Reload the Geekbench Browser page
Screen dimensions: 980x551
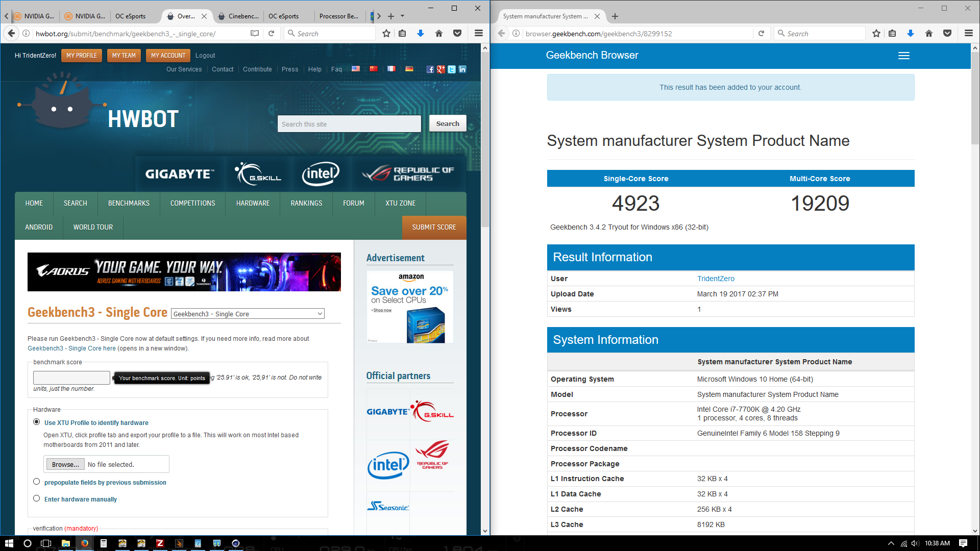click(x=761, y=33)
